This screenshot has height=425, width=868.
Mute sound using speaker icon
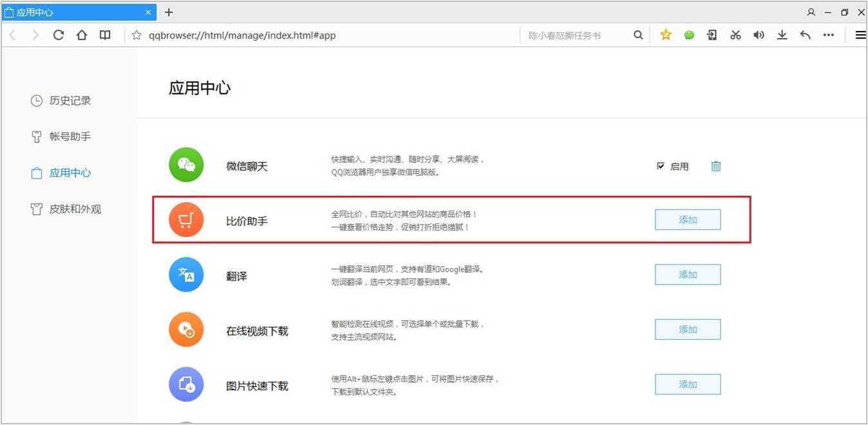point(759,35)
